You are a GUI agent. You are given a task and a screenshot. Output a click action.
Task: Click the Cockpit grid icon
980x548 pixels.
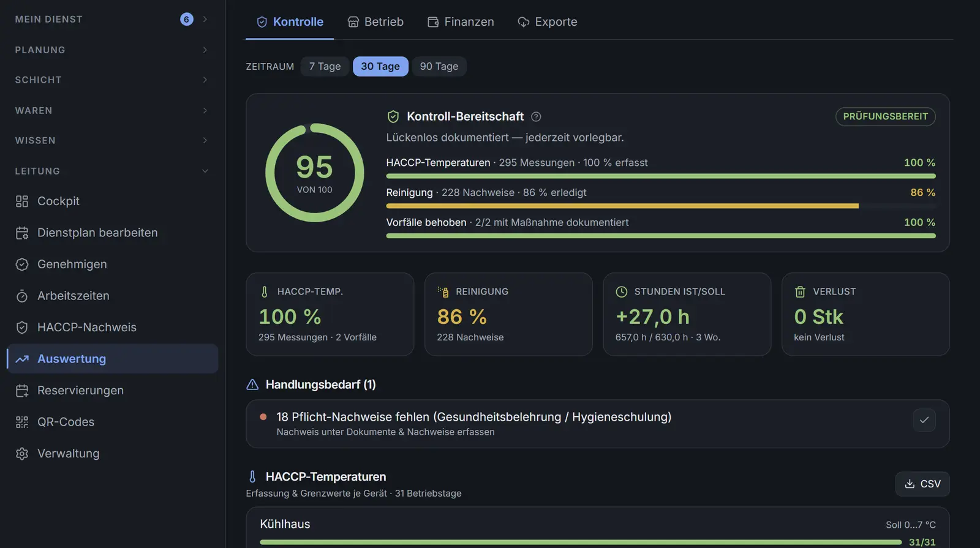[22, 201]
